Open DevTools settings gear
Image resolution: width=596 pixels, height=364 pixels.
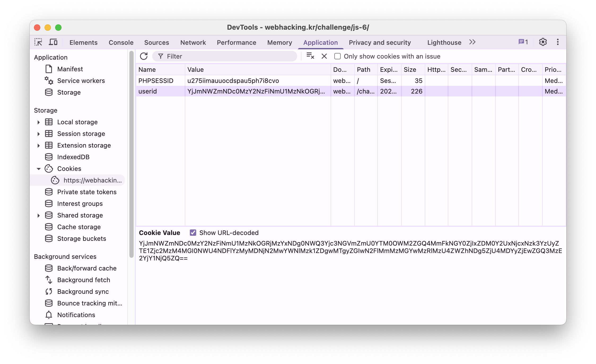tap(543, 42)
